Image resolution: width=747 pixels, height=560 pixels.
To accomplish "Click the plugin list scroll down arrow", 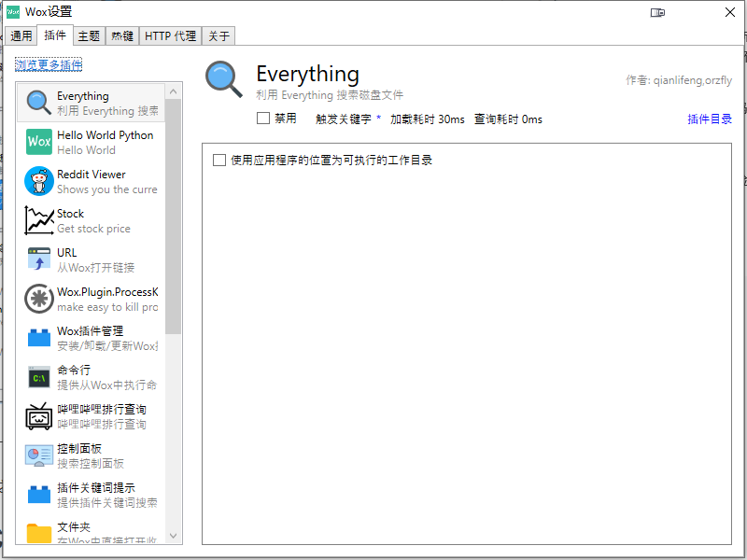I will (x=173, y=536).
